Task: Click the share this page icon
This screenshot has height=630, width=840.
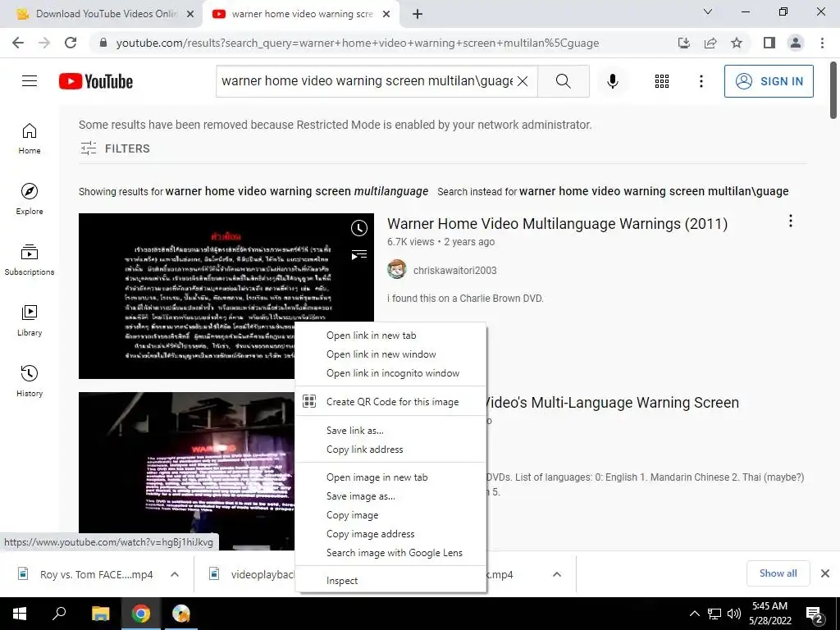Action: coord(710,43)
